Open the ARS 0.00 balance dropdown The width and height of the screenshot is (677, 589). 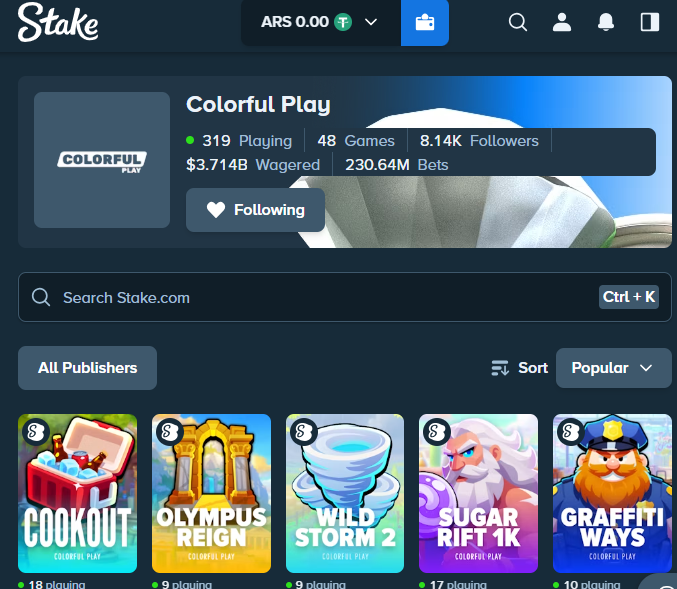321,22
